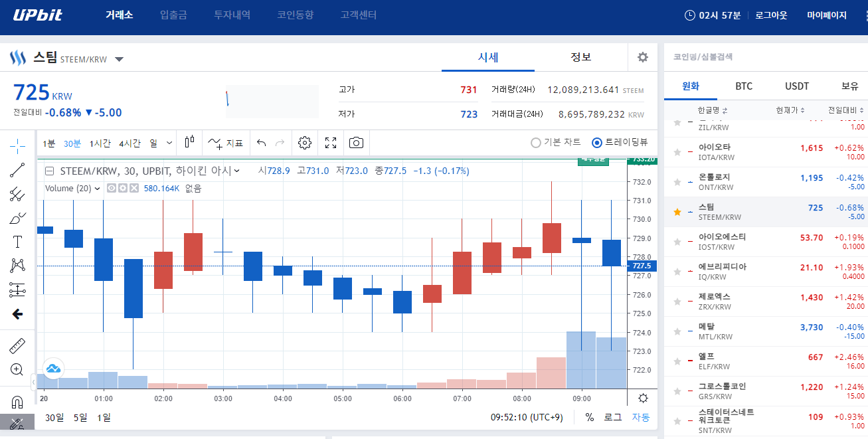Image resolution: width=868 pixels, height=439 pixels.
Task: Switch to the 시세 tab
Action: (x=488, y=57)
